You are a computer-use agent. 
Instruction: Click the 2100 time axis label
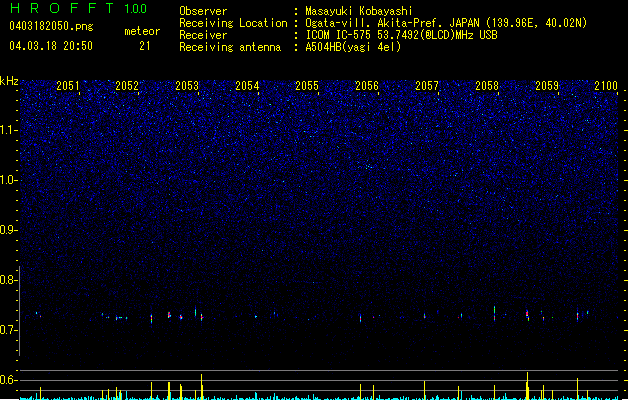pyautogui.click(x=606, y=86)
